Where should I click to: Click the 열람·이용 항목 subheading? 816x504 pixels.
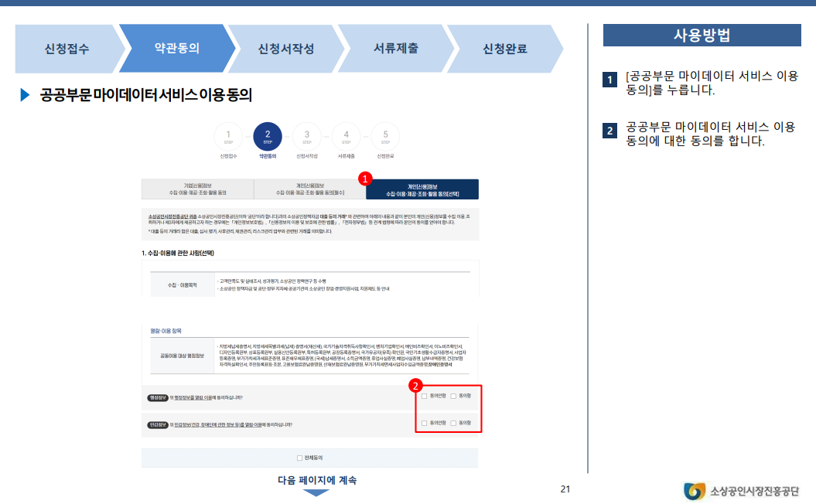click(x=166, y=331)
